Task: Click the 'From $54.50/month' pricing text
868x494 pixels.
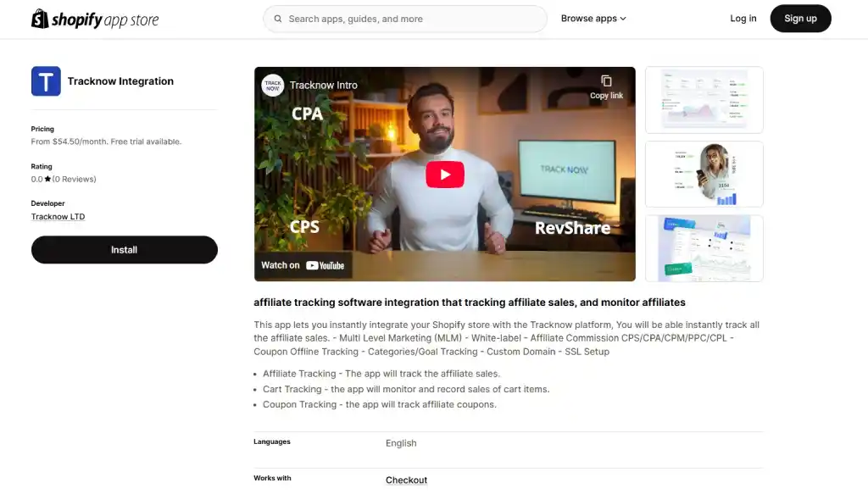Action: [106, 142]
